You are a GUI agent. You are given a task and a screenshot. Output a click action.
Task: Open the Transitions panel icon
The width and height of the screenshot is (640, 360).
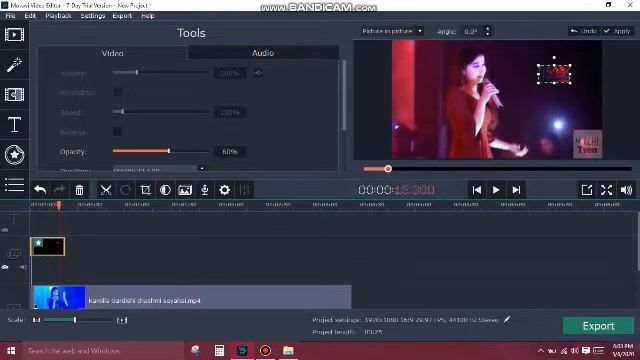coord(14,95)
